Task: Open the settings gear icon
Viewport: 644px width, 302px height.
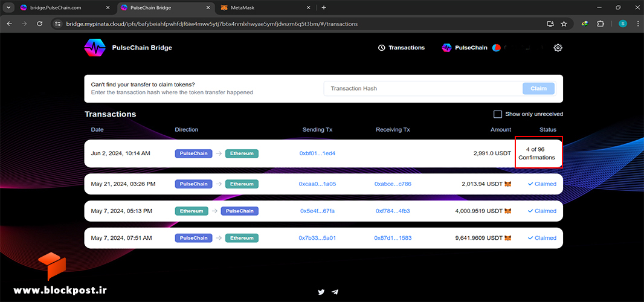Action: click(558, 48)
